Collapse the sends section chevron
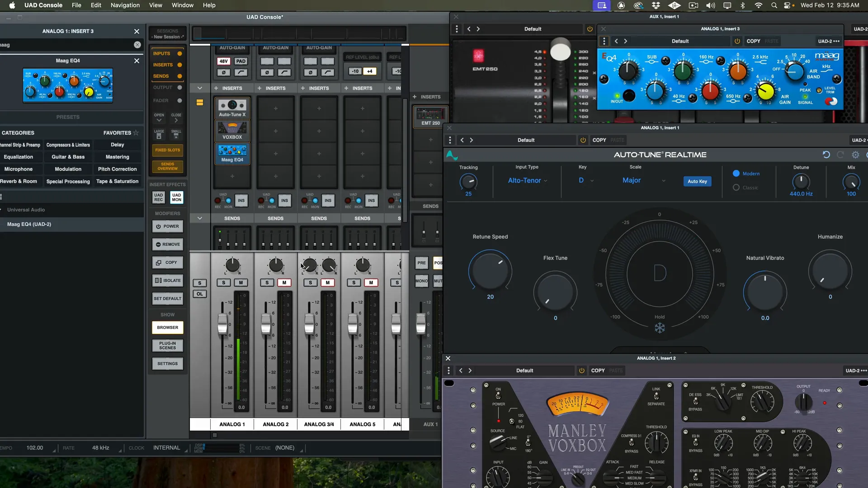 pyautogui.click(x=199, y=218)
